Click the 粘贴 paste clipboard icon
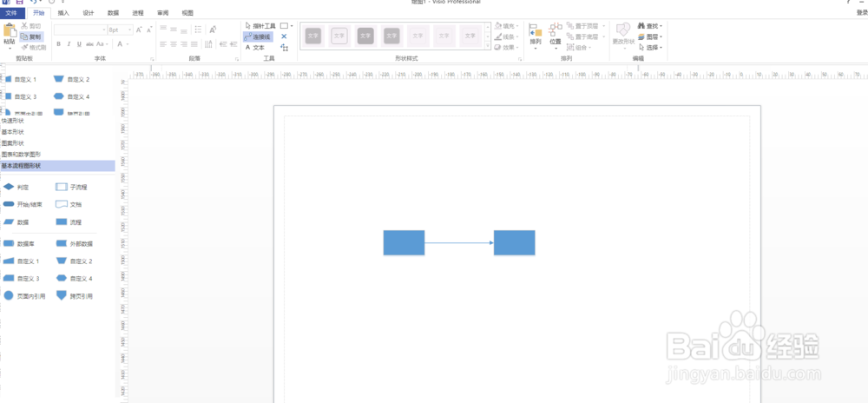The width and height of the screenshot is (868, 403). click(x=10, y=30)
